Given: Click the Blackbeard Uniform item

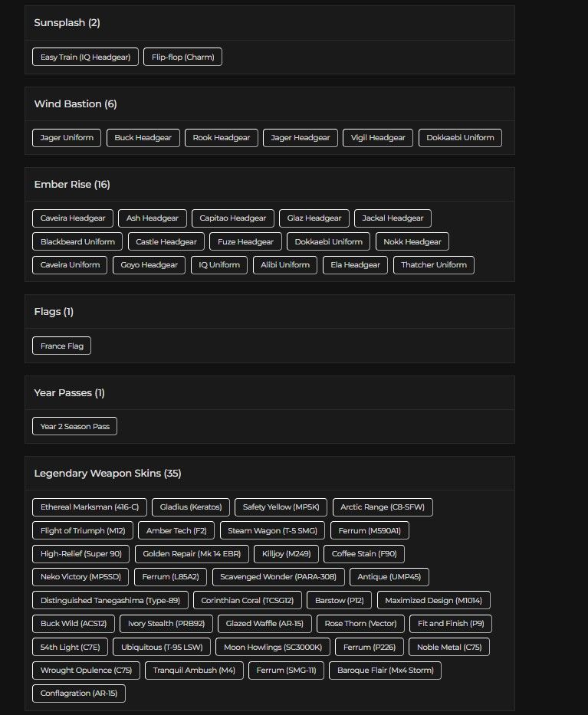Looking at the screenshot, I should point(77,241).
